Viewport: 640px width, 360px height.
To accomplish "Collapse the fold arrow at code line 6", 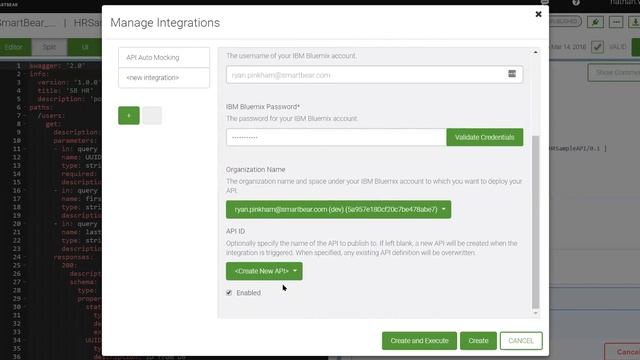I will (x=25, y=107).
